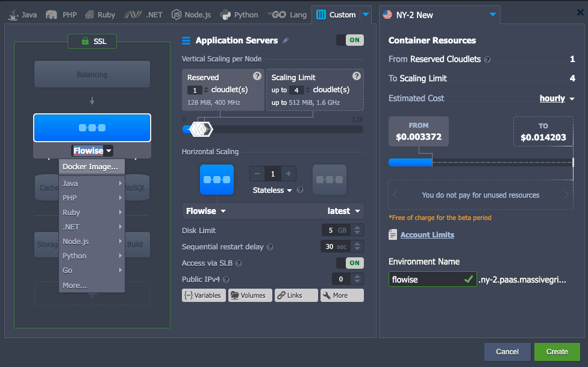Switch to the Node.js tab
Screen dimensions: 588x367
(x=191, y=15)
